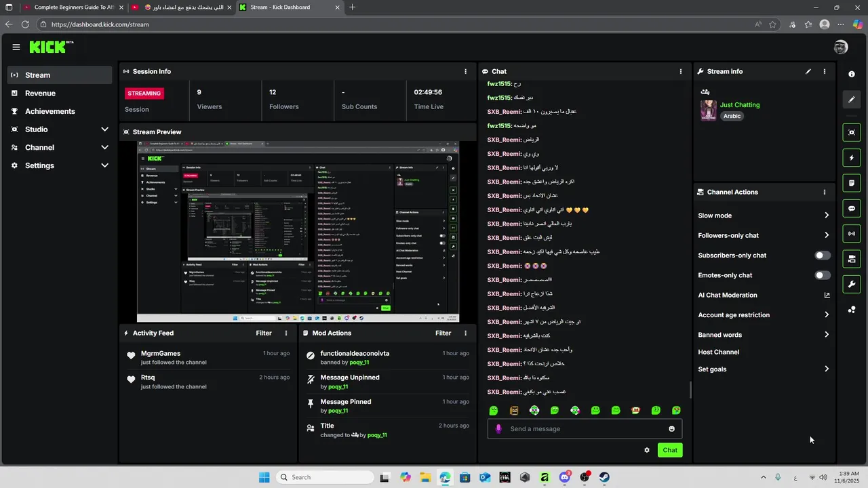Viewport: 868px width, 488px height.
Task: Edit Stream info with the pencil icon
Action: coord(808,71)
